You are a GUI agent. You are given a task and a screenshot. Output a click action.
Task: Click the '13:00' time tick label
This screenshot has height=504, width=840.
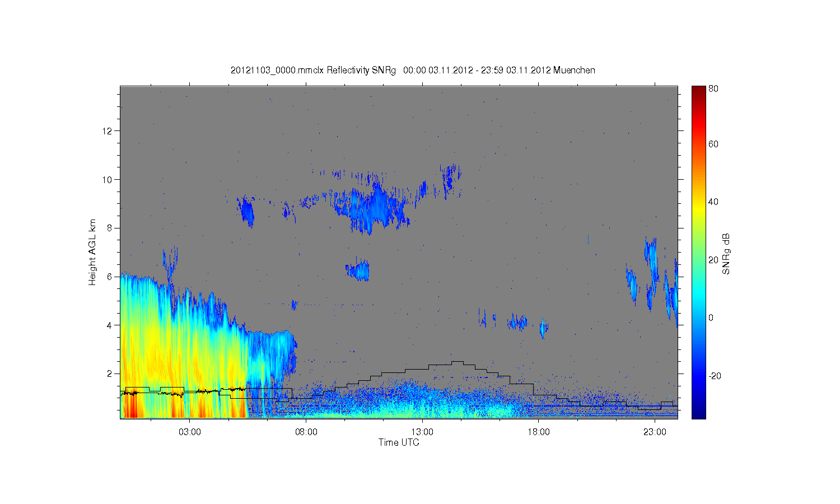(422, 432)
